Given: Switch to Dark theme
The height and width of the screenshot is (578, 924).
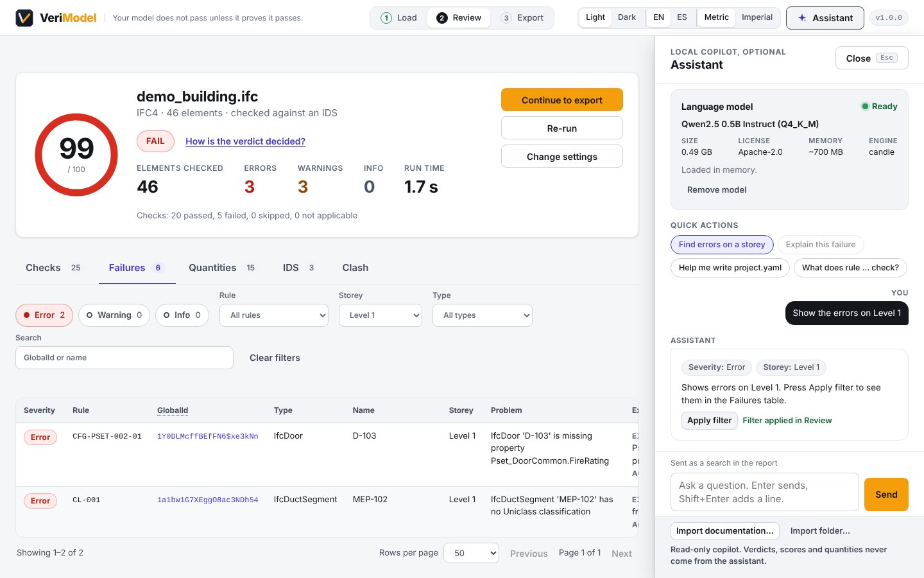Looking at the screenshot, I should [627, 17].
